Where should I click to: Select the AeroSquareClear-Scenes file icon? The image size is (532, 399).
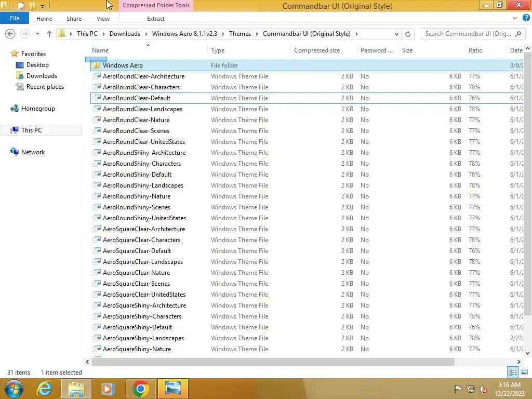click(97, 283)
